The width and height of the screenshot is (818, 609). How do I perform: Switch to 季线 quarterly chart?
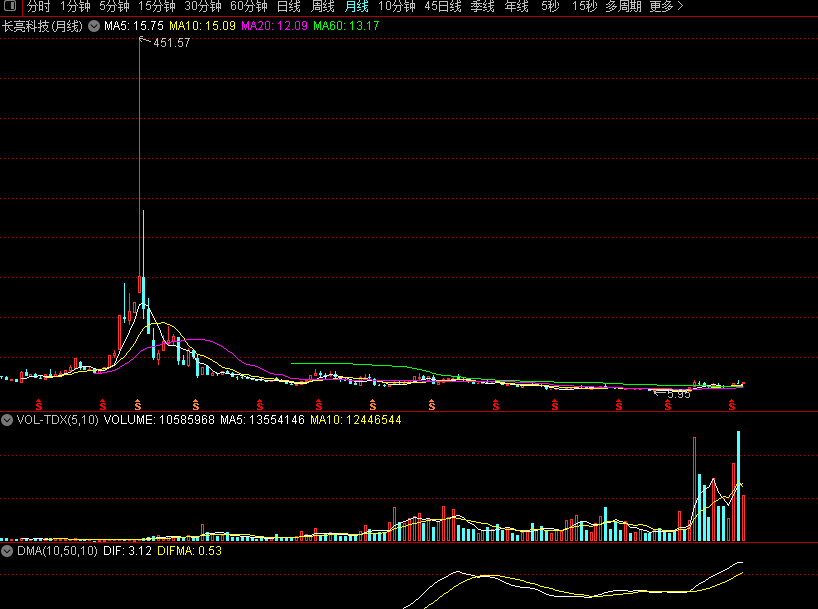pyautogui.click(x=483, y=7)
